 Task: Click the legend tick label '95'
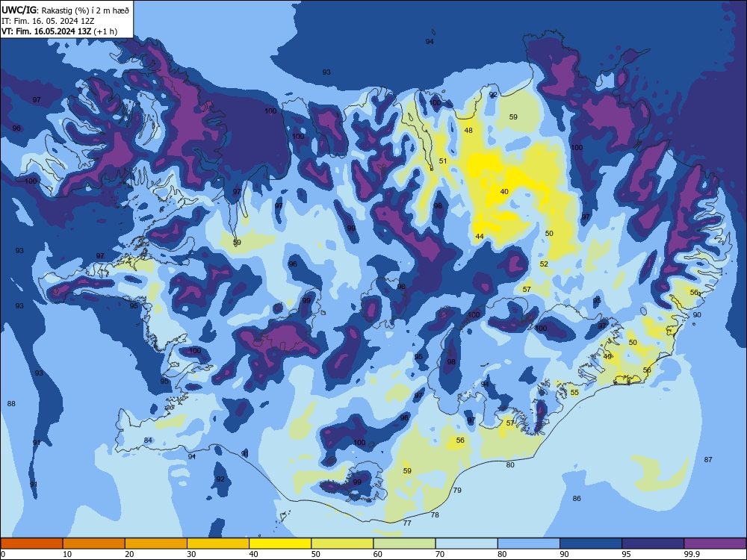click(x=626, y=554)
